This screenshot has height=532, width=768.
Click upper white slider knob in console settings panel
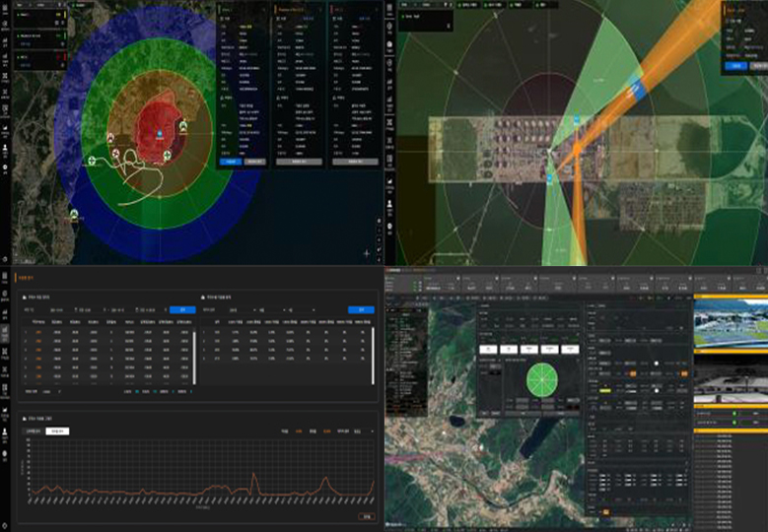[657, 364]
